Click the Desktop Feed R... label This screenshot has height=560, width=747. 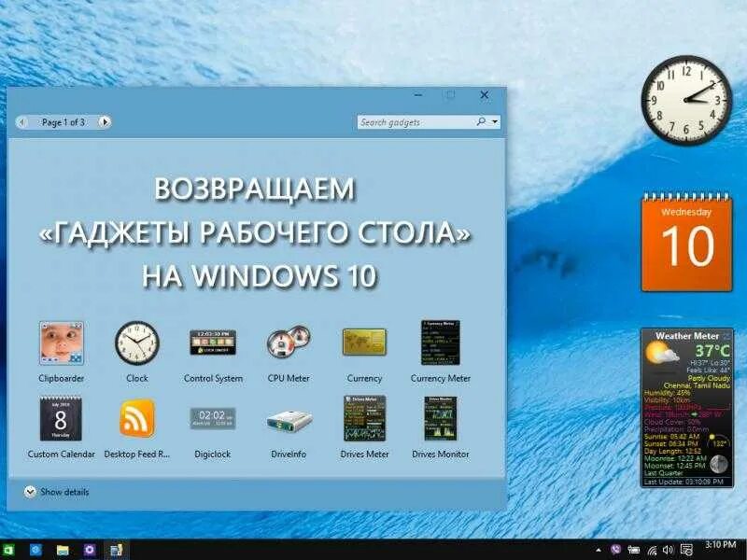pos(136,455)
